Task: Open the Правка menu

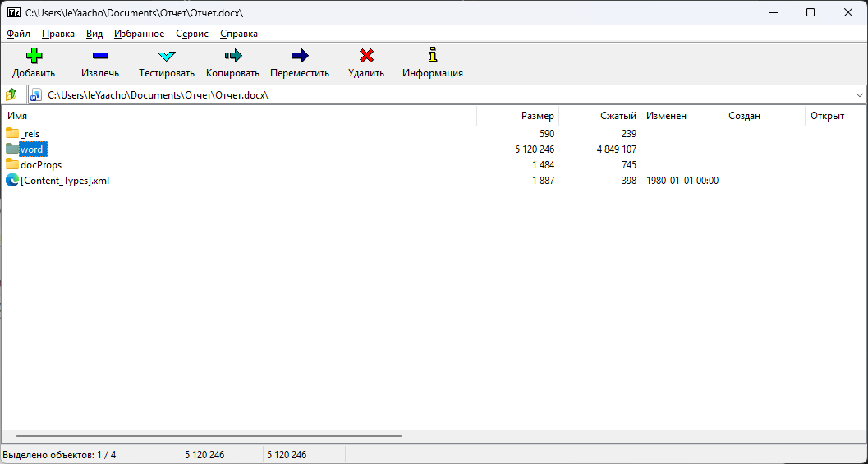Action: pos(58,34)
